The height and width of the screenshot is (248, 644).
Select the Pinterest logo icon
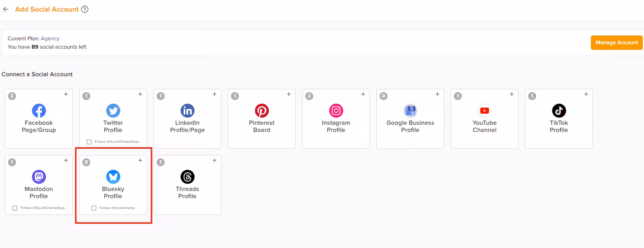pyautogui.click(x=262, y=110)
